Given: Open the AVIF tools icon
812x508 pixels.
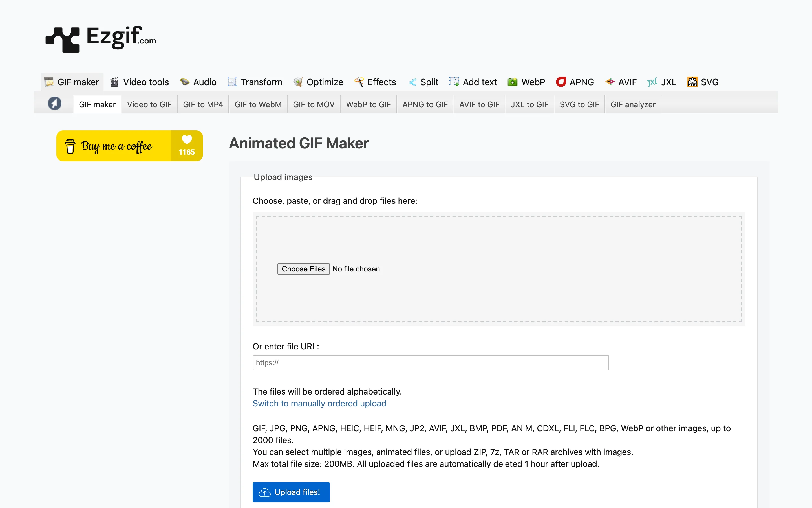Looking at the screenshot, I should point(610,82).
